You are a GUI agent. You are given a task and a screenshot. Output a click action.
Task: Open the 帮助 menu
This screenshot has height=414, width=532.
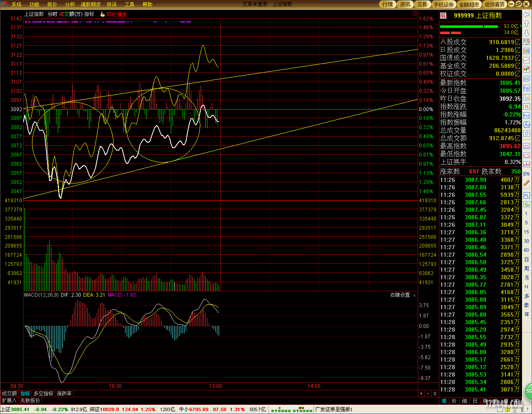(148, 4)
